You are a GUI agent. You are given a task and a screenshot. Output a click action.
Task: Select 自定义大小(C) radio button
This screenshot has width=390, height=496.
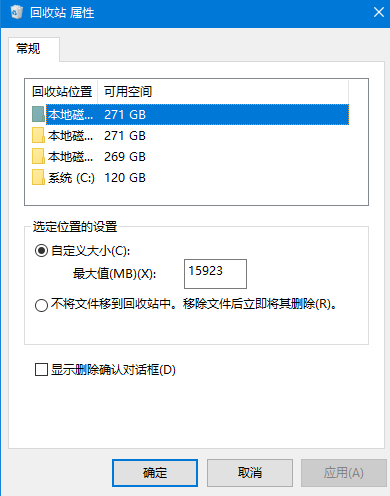[41, 251]
